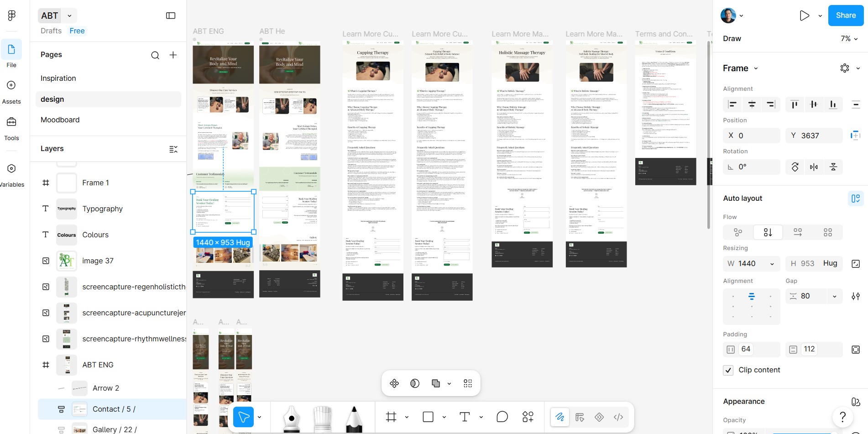Open the Assets sidebar panel

pyautogui.click(x=11, y=85)
